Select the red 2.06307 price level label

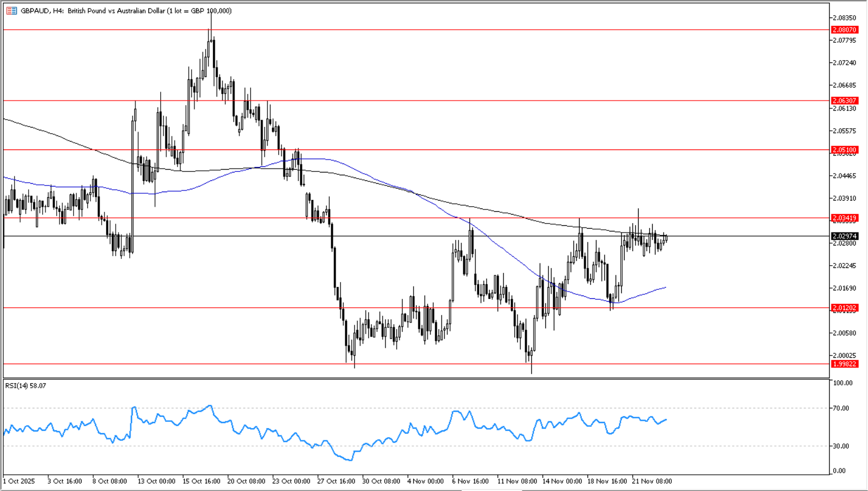click(x=844, y=101)
